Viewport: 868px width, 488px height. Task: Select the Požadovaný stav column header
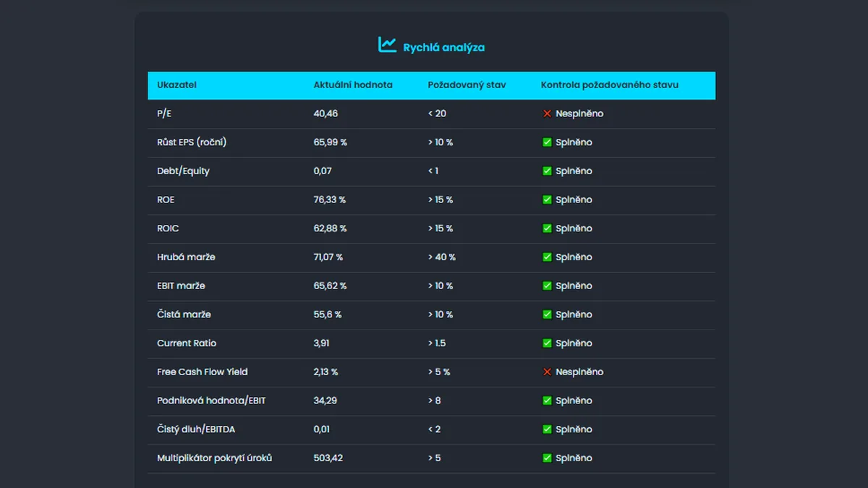(x=467, y=85)
